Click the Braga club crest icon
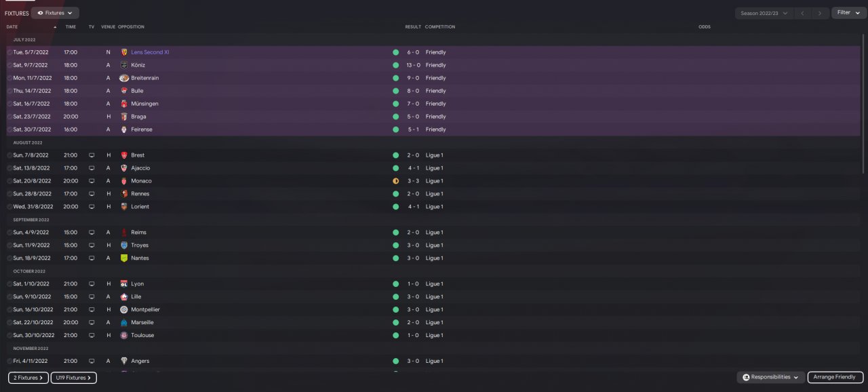The image size is (868, 392). (x=124, y=117)
